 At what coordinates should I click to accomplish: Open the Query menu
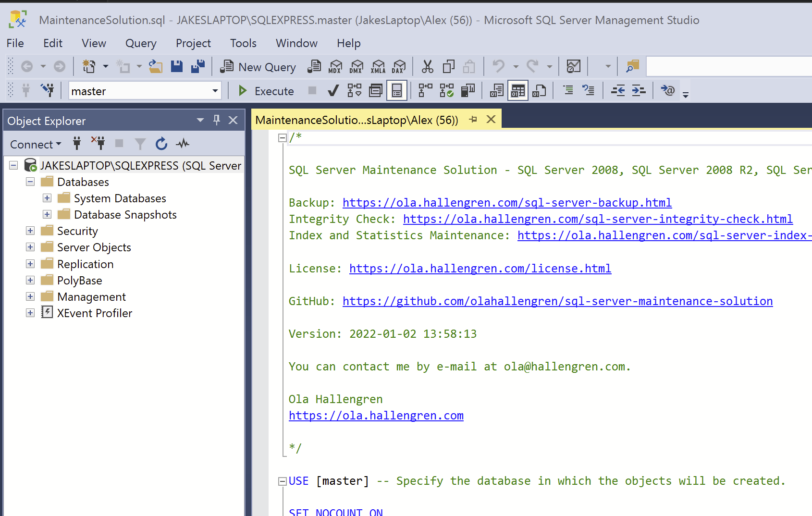[140, 43]
